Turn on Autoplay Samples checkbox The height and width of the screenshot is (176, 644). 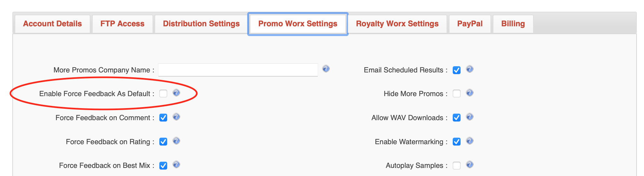pos(457,166)
